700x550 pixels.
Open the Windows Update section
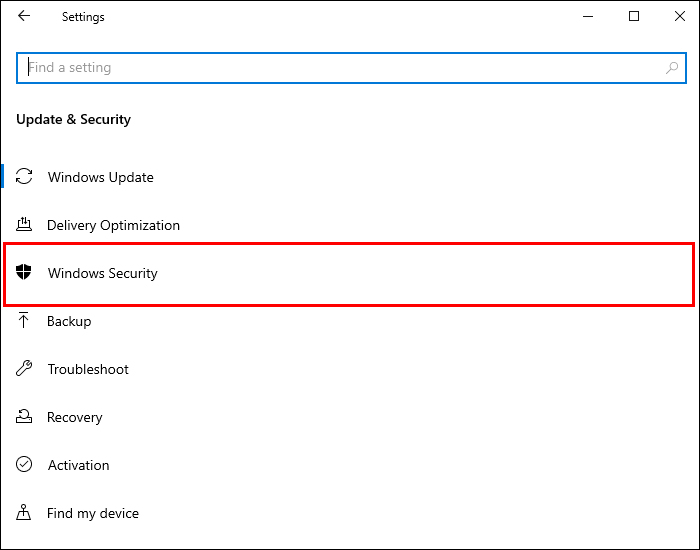[101, 177]
